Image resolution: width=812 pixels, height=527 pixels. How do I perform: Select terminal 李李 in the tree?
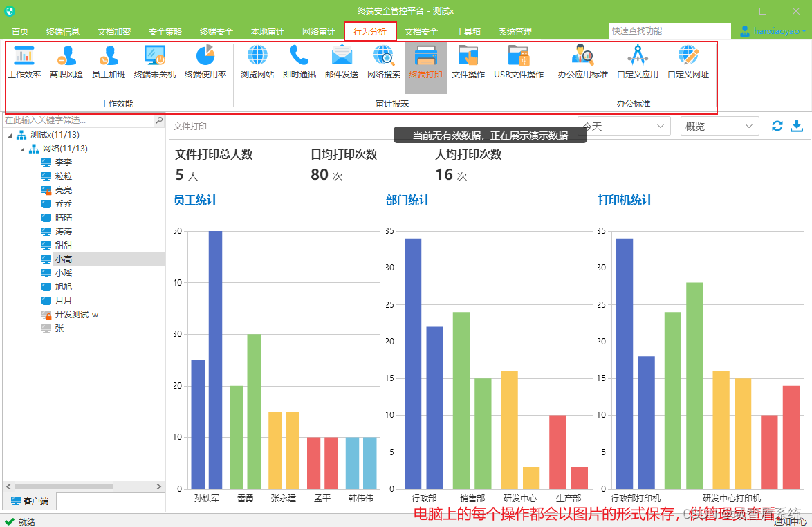point(64,163)
